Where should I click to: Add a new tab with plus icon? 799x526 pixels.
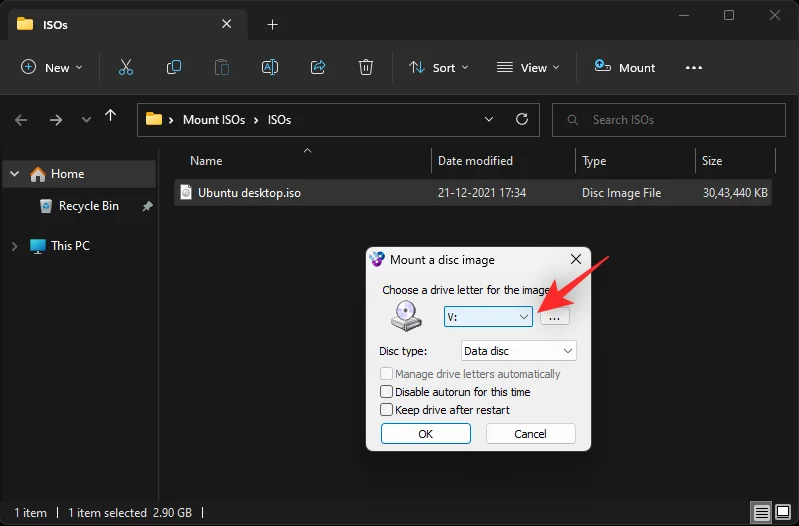(x=273, y=24)
